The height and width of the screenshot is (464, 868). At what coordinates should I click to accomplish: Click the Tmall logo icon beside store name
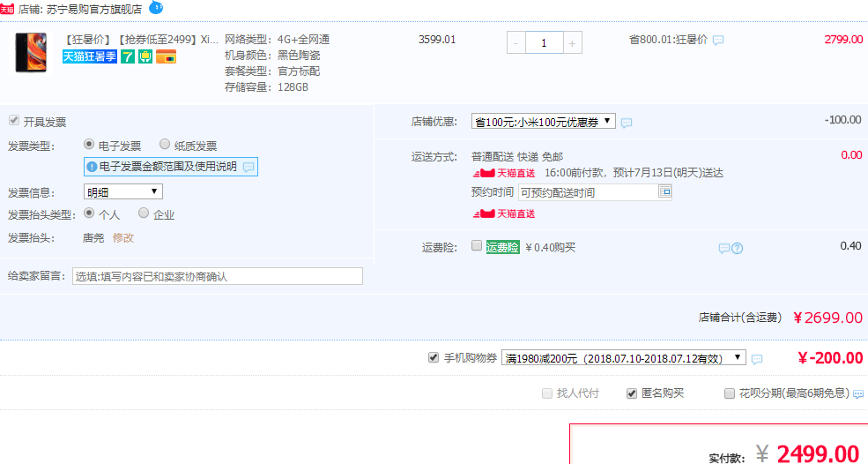(x=7, y=9)
